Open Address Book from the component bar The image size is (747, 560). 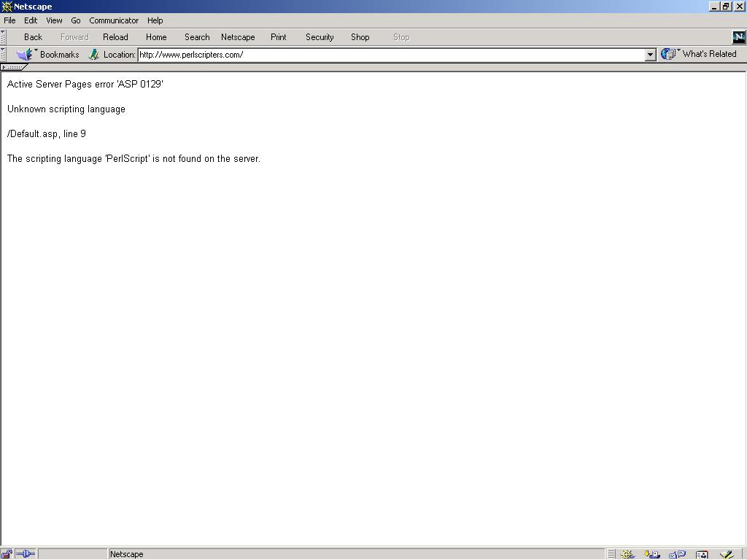[702, 554]
